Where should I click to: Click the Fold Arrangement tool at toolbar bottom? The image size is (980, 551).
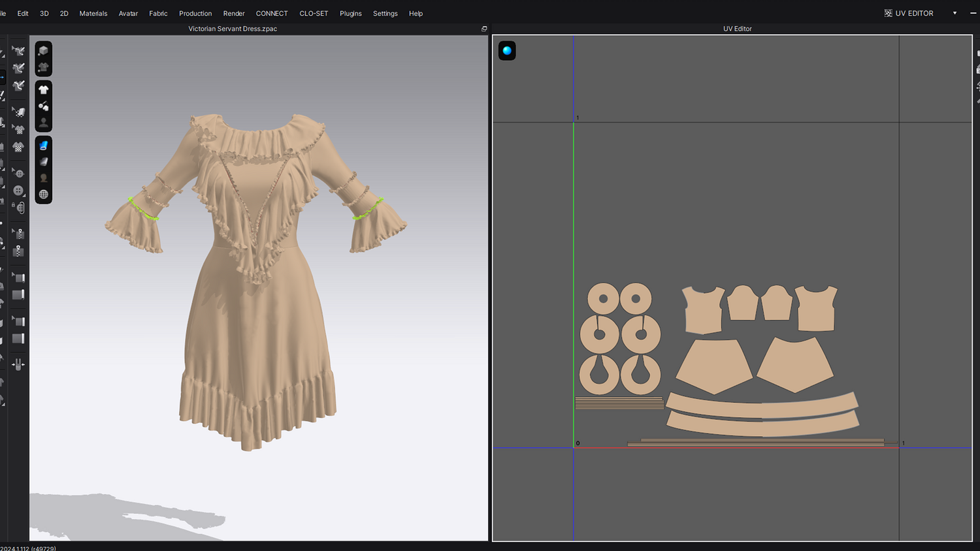pyautogui.click(x=18, y=364)
